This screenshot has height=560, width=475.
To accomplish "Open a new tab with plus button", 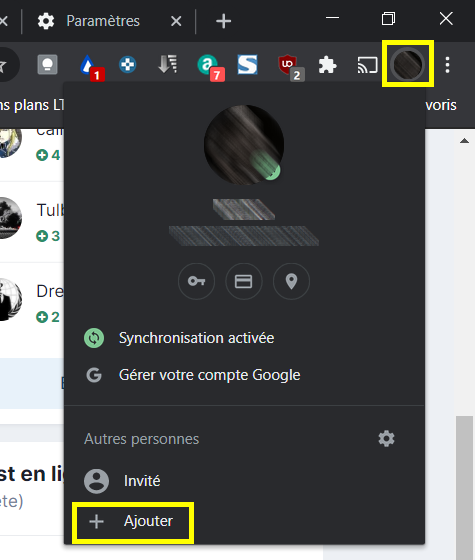I will click(x=224, y=21).
